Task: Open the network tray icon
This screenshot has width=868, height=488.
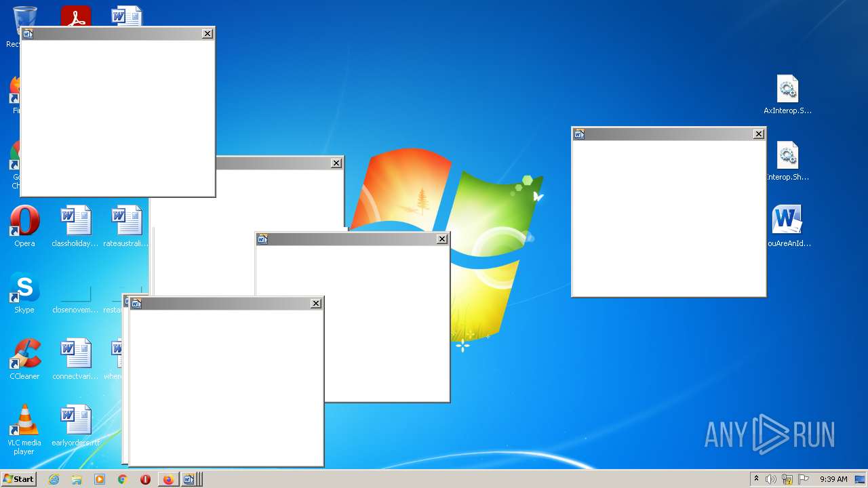Action: tap(787, 479)
